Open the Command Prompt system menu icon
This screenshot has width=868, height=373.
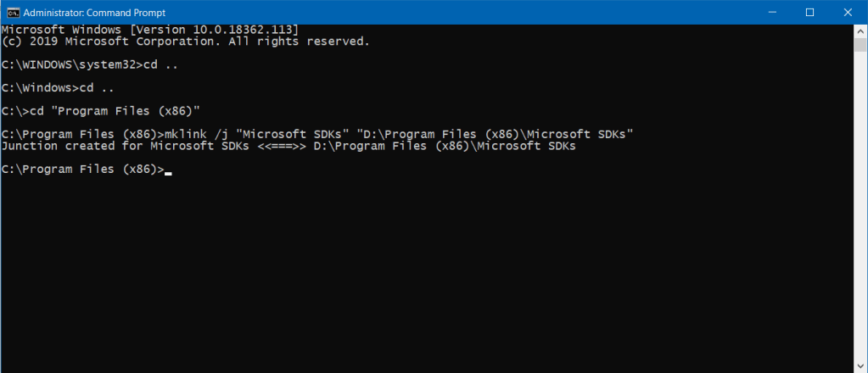(13, 12)
